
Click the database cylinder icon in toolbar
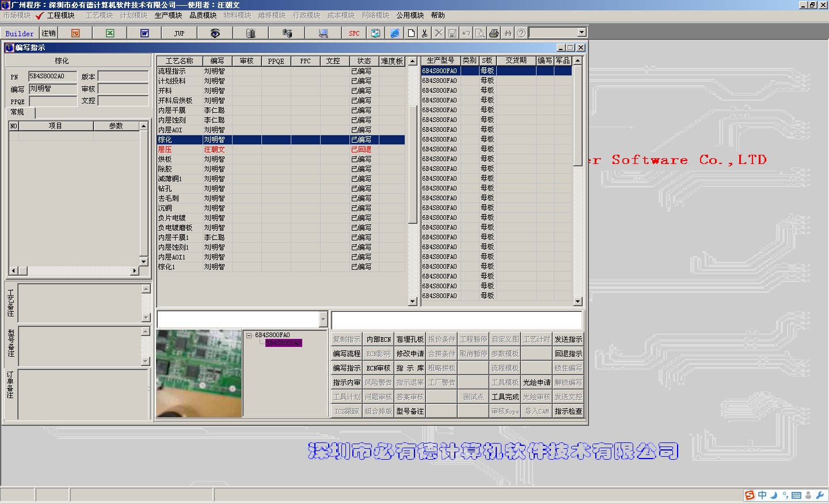click(250, 33)
